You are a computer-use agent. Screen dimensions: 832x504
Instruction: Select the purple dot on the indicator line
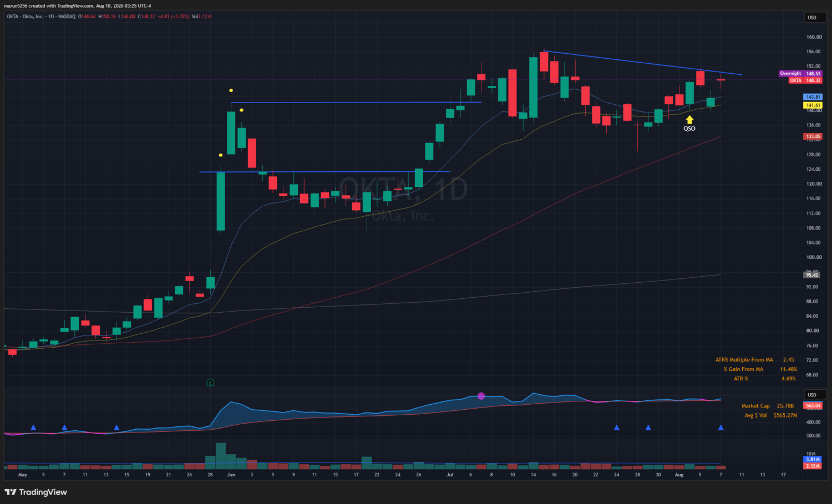click(x=481, y=396)
